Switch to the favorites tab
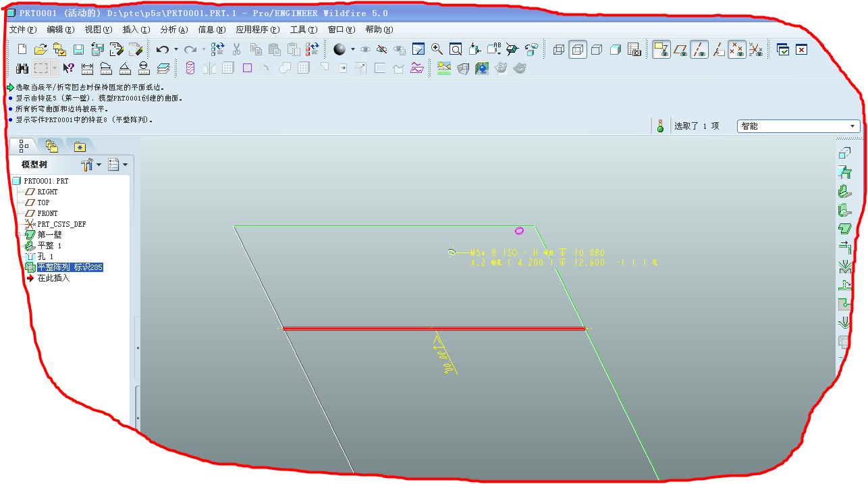Image resolution: width=868 pixels, height=484 pixels. tap(80, 146)
